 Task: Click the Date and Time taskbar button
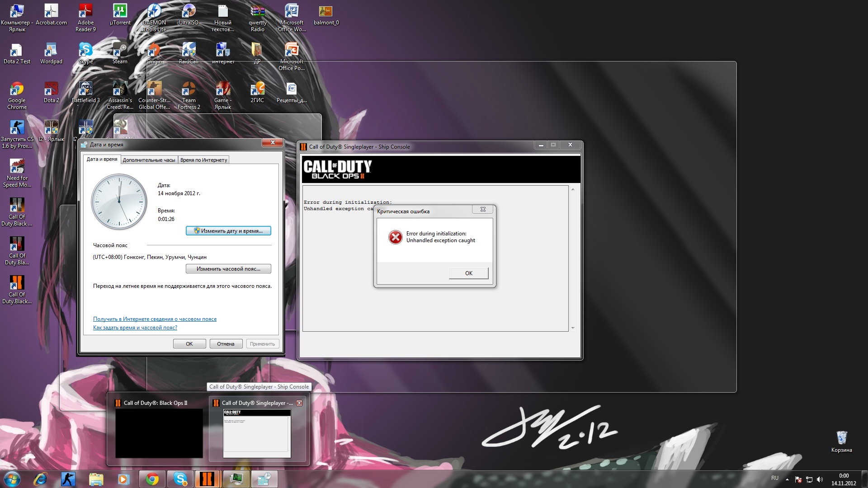click(264, 479)
